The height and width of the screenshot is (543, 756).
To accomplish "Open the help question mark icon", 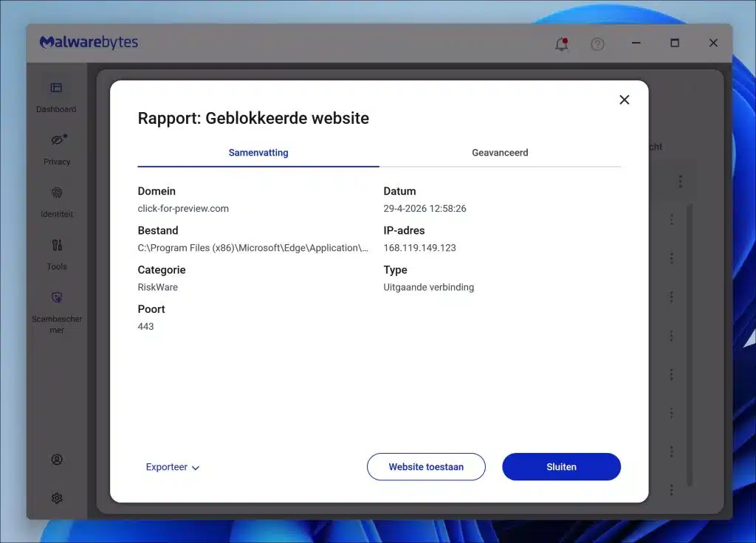I will [x=597, y=44].
